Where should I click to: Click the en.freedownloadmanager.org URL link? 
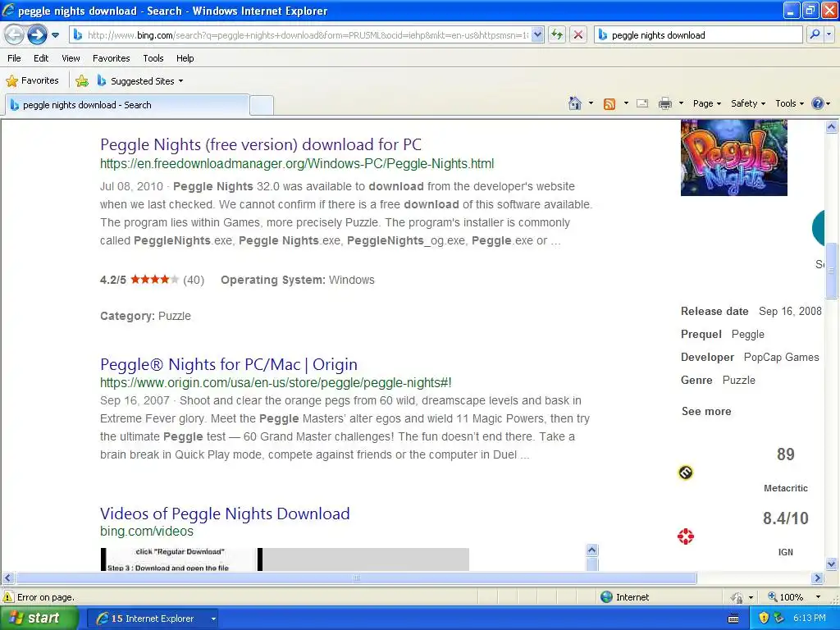[297, 164]
